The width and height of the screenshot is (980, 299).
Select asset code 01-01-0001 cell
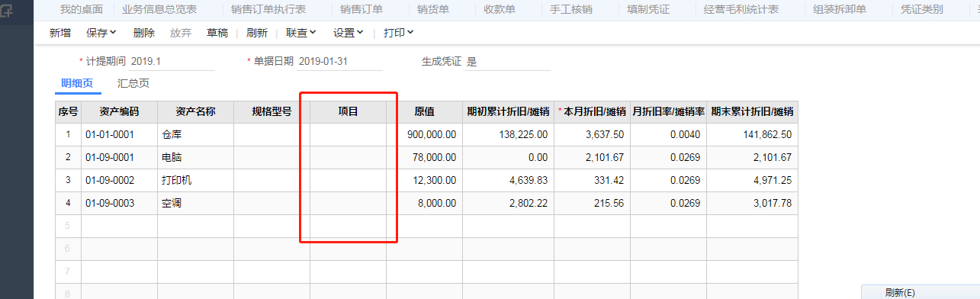click(120, 134)
